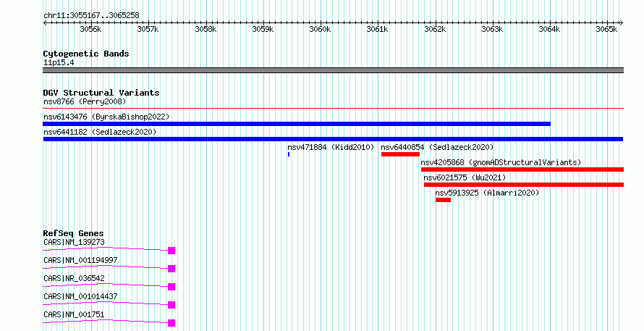Click the 3065k ruler tick label
Screen dimensions: 644x331
coord(606,29)
